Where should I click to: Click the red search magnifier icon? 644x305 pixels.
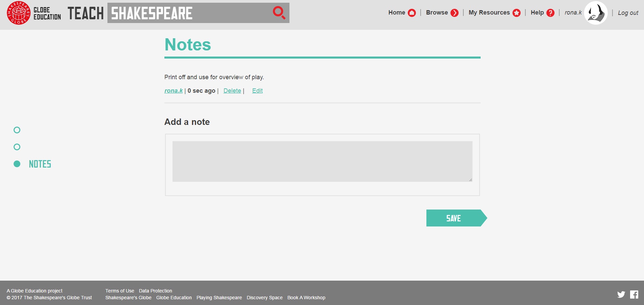pos(279,13)
